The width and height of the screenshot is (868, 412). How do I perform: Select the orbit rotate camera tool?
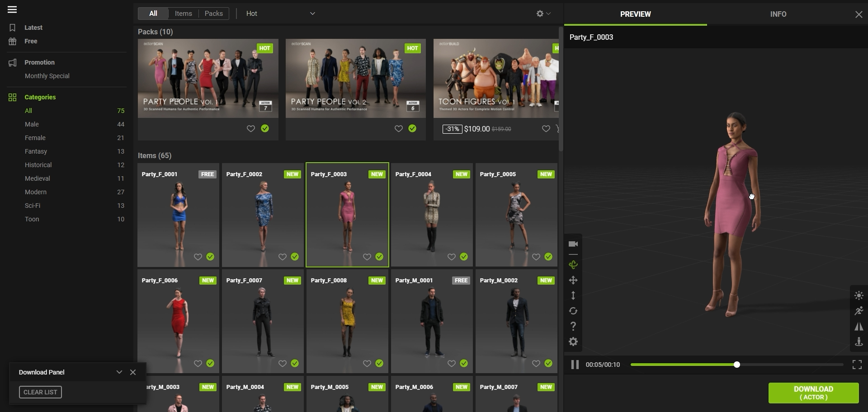tap(573, 265)
